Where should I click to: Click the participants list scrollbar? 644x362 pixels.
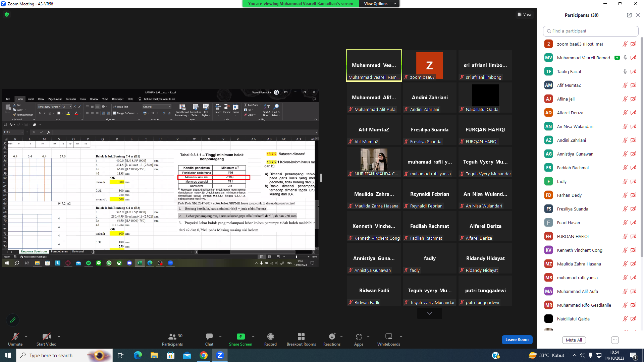[642, 147]
